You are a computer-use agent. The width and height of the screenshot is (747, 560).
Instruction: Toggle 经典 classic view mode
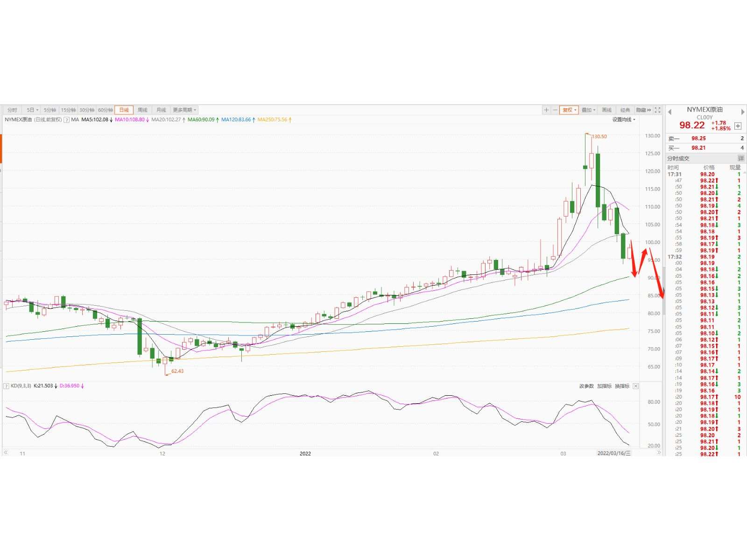click(x=625, y=110)
